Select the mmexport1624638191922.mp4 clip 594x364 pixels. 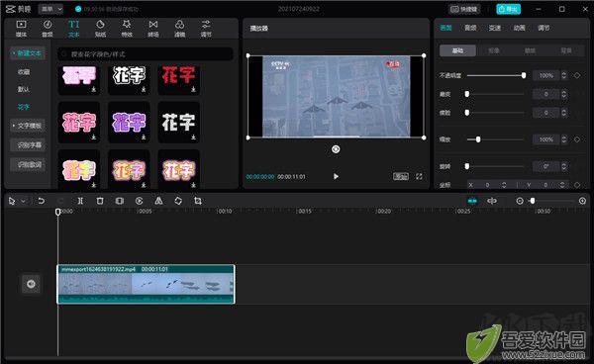coord(146,284)
